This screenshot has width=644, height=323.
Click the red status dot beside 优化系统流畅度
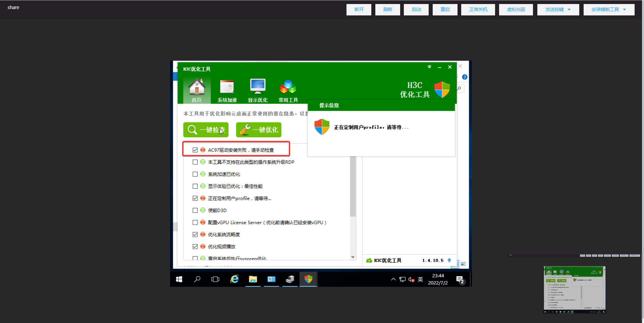203,234
